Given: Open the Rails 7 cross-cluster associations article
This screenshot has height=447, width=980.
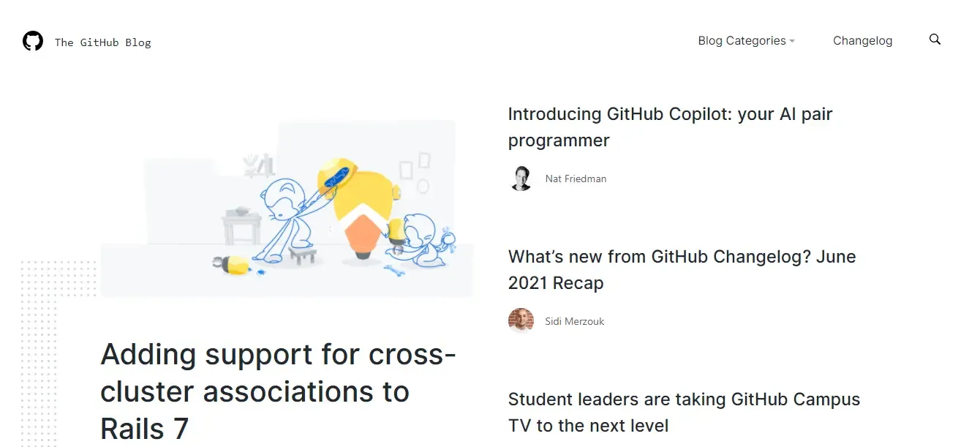Looking at the screenshot, I should [x=278, y=391].
